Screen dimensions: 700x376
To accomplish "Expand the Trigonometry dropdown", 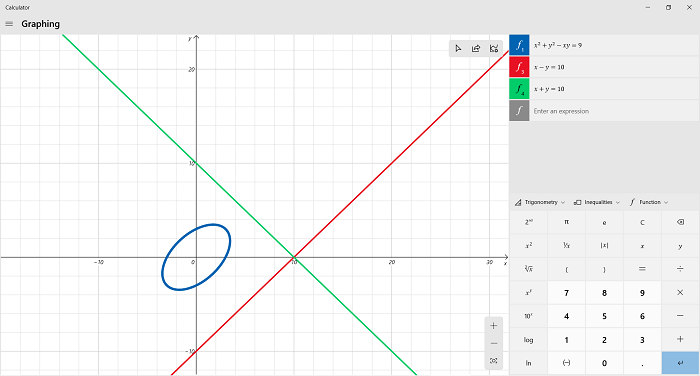I will pyautogui.click(x=540, y=202).
